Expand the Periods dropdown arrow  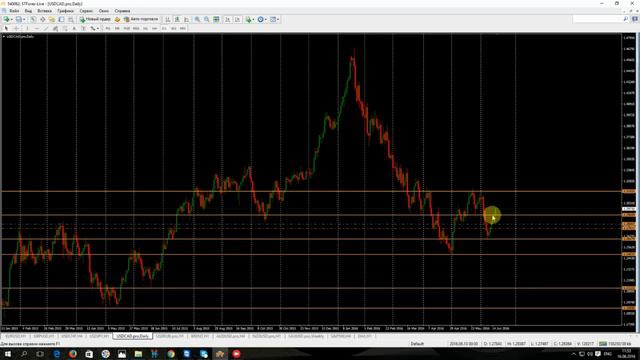(266, 19)
